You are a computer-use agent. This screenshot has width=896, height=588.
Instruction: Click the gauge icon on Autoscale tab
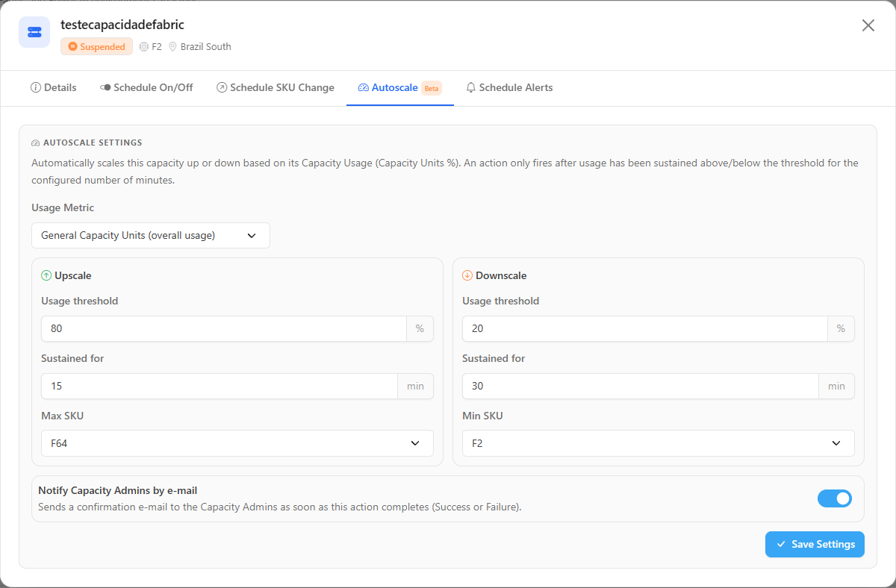(x=364, y=87)
